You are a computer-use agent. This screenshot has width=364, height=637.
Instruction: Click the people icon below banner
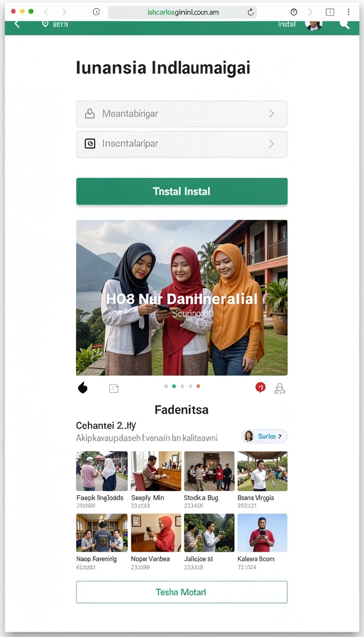[280, 389]
